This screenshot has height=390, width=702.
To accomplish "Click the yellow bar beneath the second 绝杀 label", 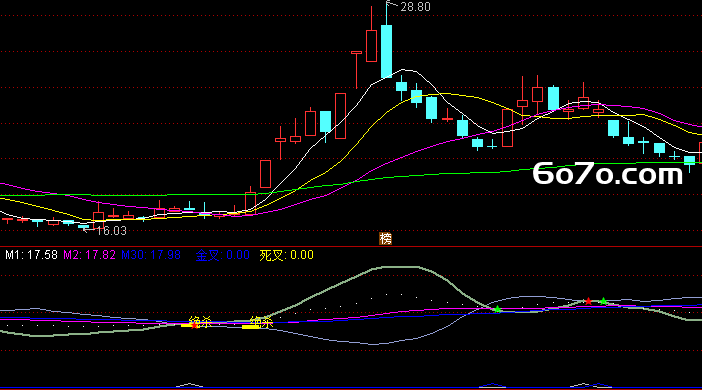I will click(x=250, y=327).
